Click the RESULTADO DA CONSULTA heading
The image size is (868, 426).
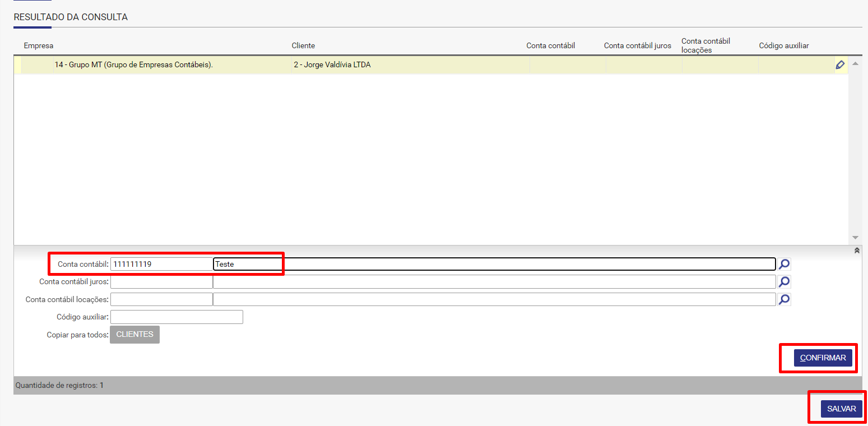pos(71,17)
